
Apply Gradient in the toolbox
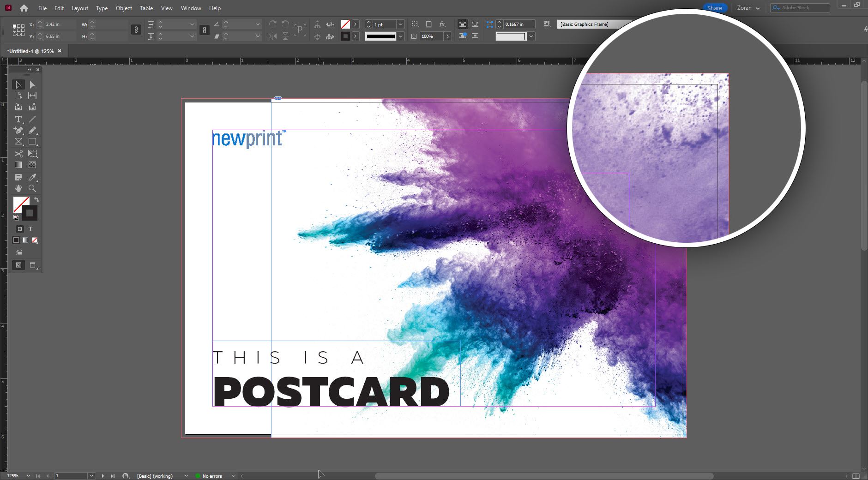(25, 240)
